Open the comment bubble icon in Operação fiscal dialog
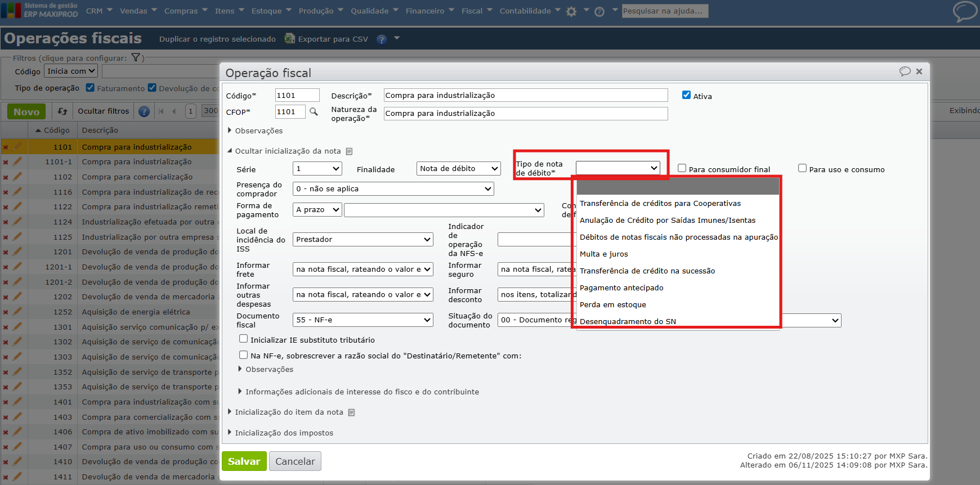 coord(905,71)
